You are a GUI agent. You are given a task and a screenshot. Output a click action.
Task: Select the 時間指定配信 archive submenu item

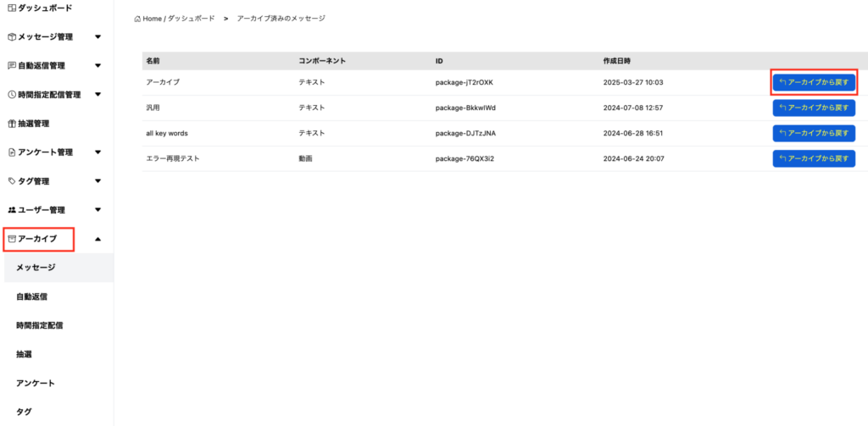click(x=39, y=325)
